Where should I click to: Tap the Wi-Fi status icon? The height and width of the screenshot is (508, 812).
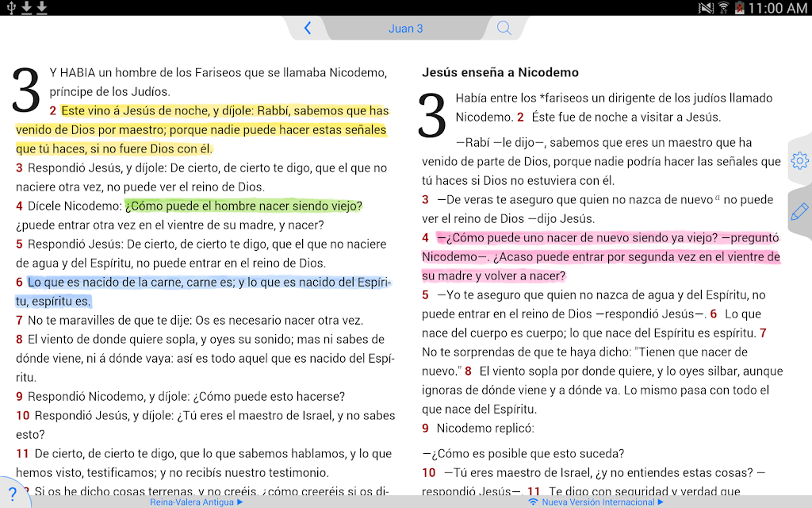click(x=723, y=8)
